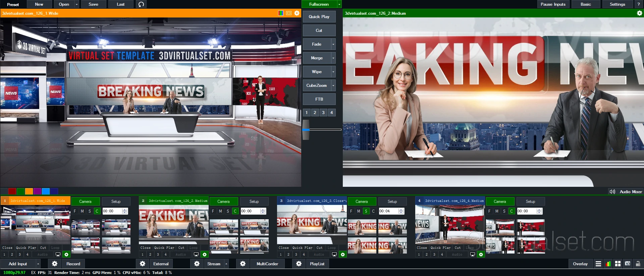Expand the Merge transition dropdown arrow
Viewport: 644px width, 276px height.
click(333, 58)
